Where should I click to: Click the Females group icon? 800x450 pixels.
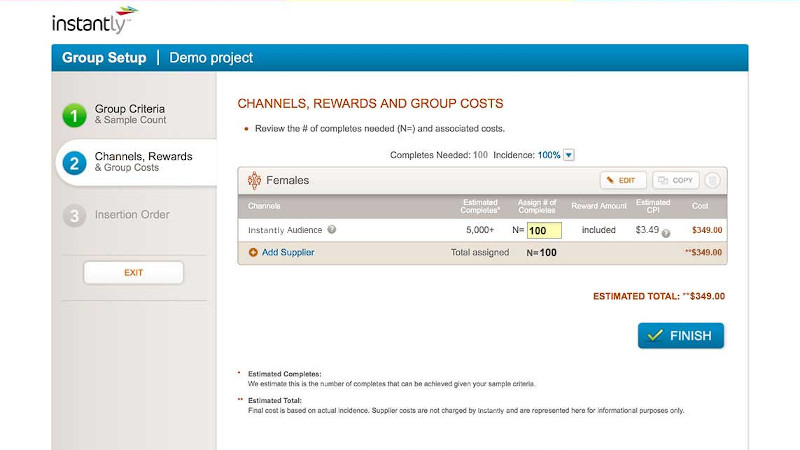253,181
